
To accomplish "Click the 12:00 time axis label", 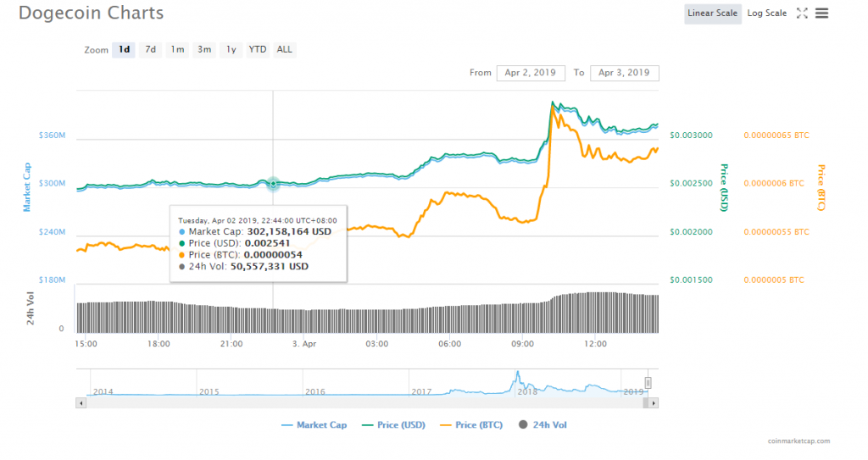I will 595,344.
